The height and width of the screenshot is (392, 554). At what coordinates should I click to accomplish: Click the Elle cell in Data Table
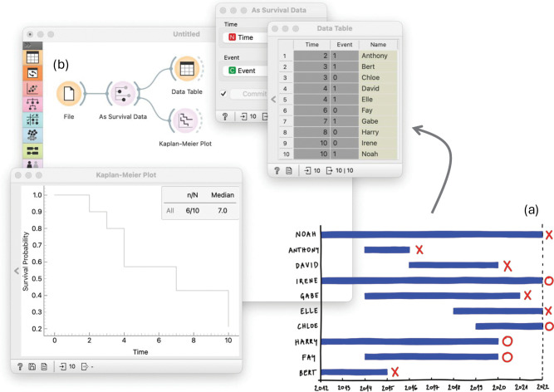coord(378,100)
